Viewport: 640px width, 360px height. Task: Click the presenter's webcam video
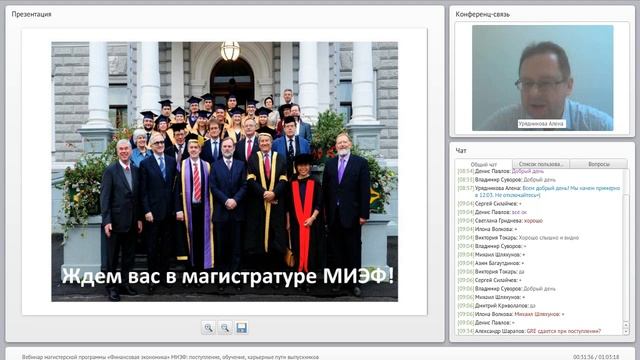pyautogui.click(x=542, y=78)
